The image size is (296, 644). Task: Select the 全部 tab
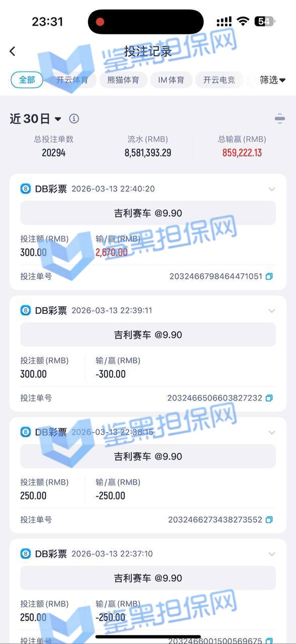point(27,80)
